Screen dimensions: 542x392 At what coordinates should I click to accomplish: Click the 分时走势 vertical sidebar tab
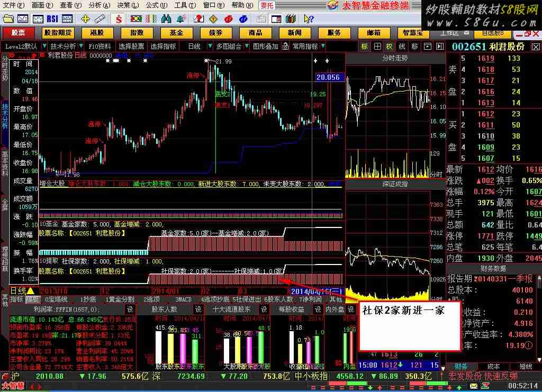4,68
